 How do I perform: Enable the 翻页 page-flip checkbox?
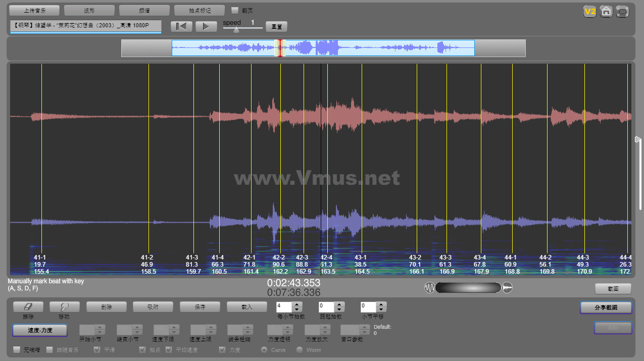click(x=235, y=10)
